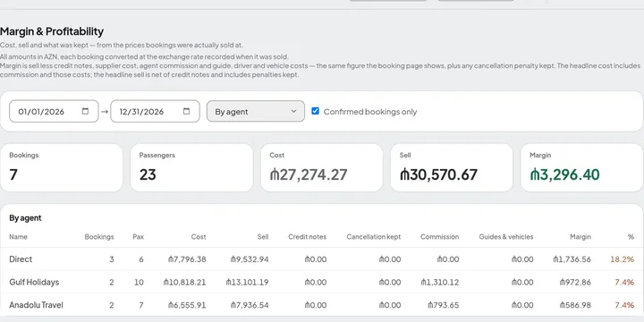The width and height of the screenshot is (644, 322).
Task: Select the Bookings summary card showing 7
Action: tap(62, 167)
